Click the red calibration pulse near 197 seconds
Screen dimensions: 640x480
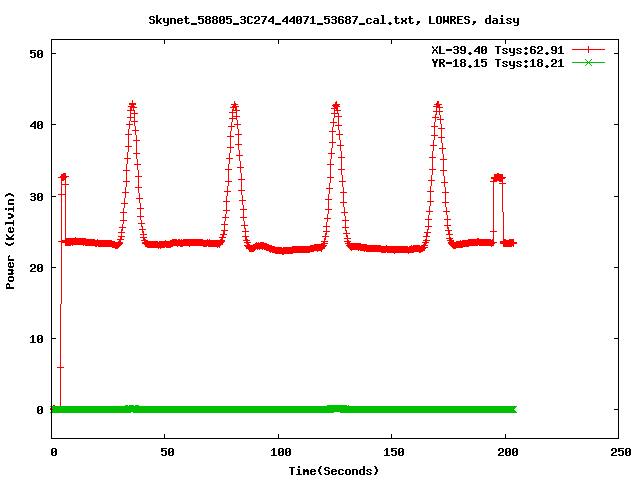click(x=498, y=177)
